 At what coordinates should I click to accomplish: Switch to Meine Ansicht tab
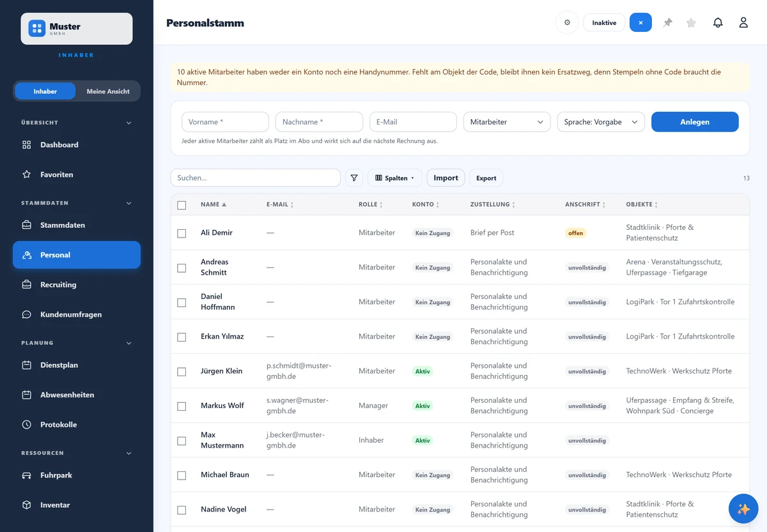click(108, 91)
